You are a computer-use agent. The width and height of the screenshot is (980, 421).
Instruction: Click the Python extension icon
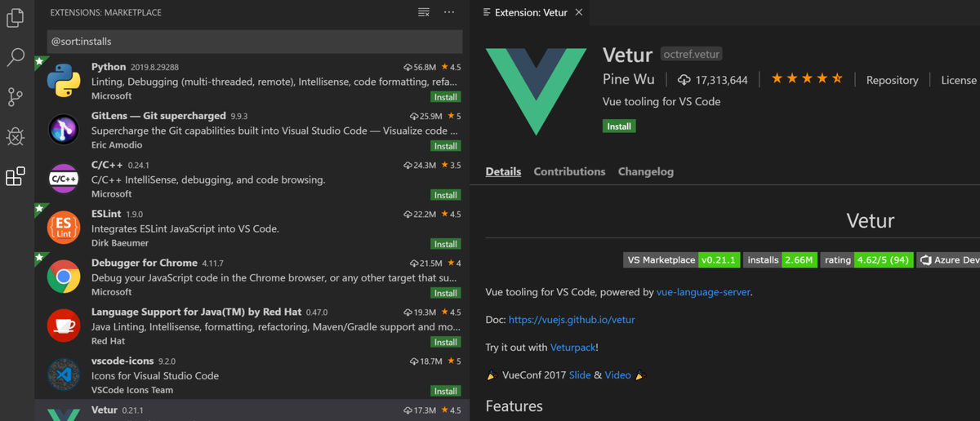[x=63, y=80]
